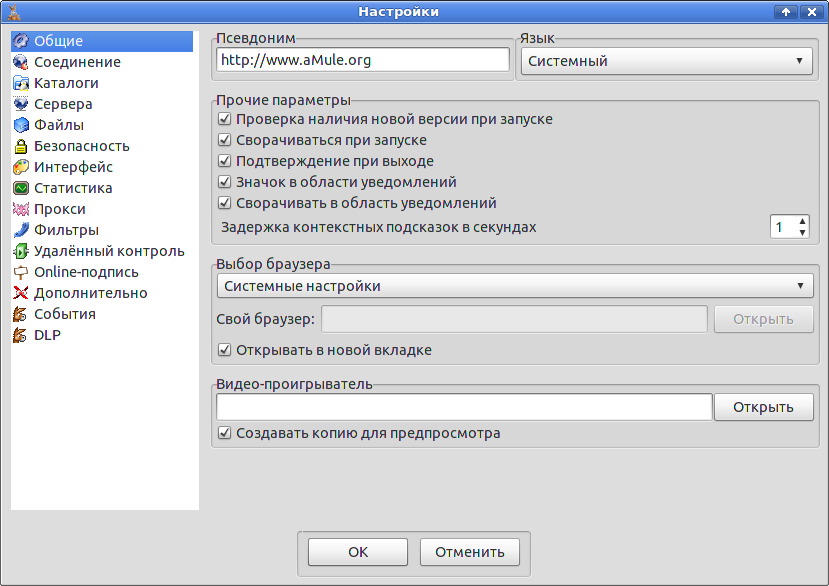The height and width of the screenshot is (586, 829).
Task: Toggle Значок в области уведомлений checkbox
Action: (x=225, y=182)
